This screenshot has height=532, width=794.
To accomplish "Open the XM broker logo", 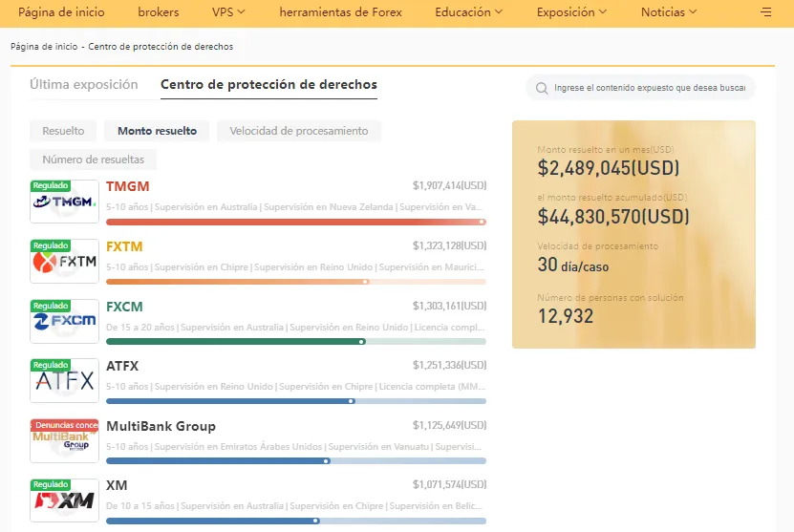I will (64, 500).
